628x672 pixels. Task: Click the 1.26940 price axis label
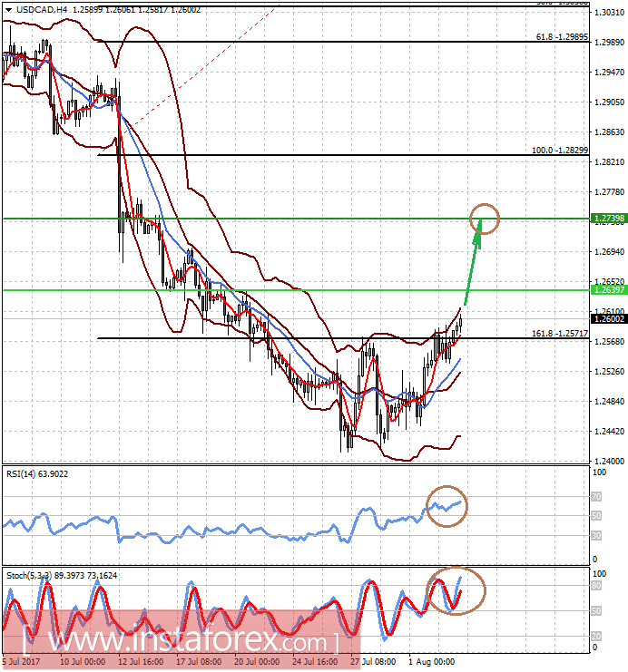pyautogui.click(x=609, y=251)
